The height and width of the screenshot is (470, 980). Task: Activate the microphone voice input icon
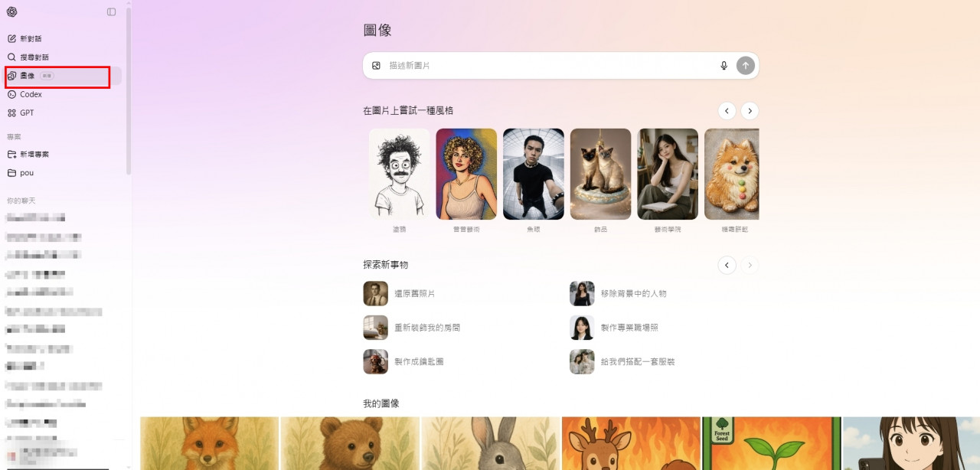tap(724, 66)
